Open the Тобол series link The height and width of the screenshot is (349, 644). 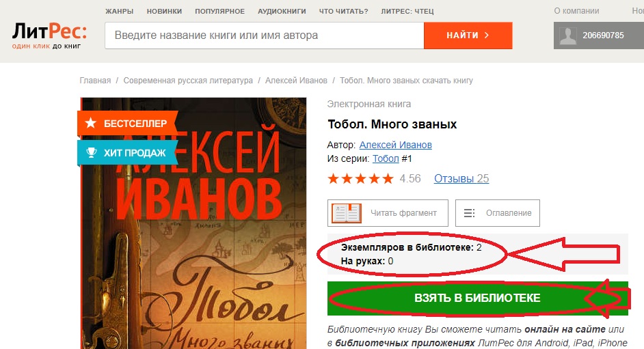coord(386,158)
